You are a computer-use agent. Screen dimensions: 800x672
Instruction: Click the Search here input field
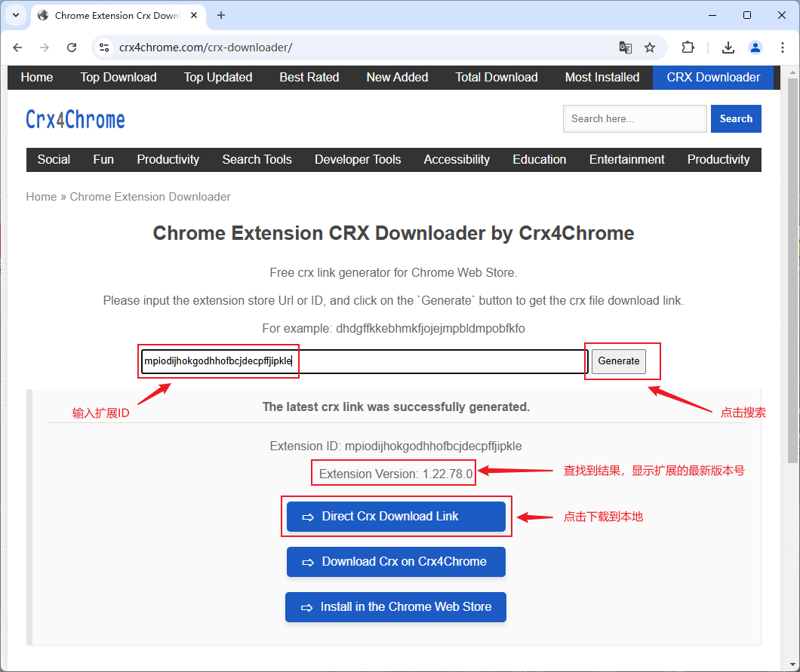click(634, 118)
